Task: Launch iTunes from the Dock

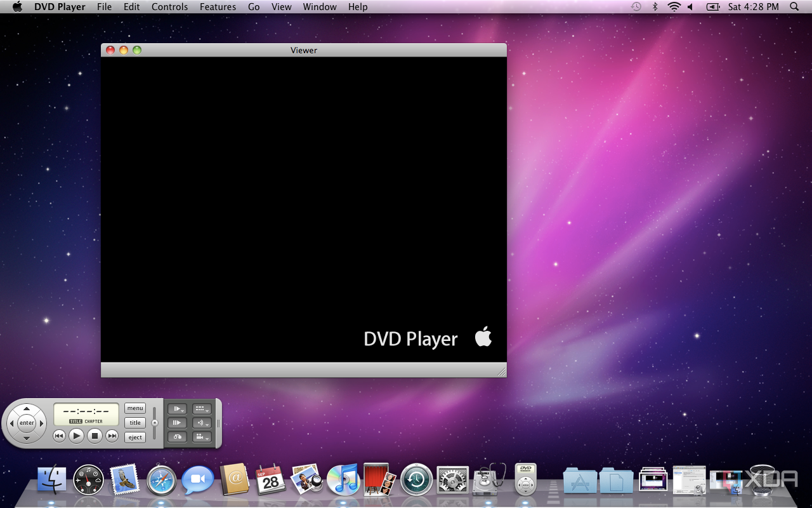Action: click(x=343, y=479)
